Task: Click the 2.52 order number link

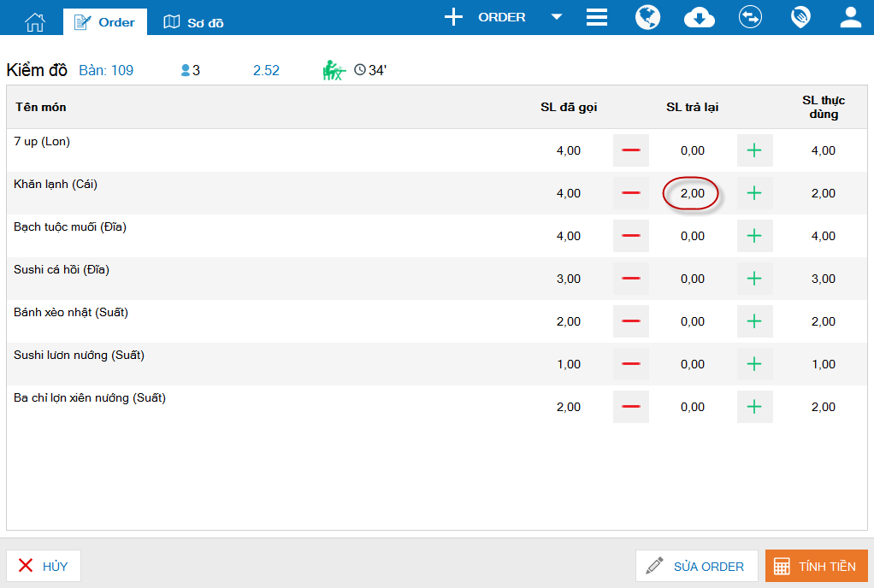Action: 266,70
